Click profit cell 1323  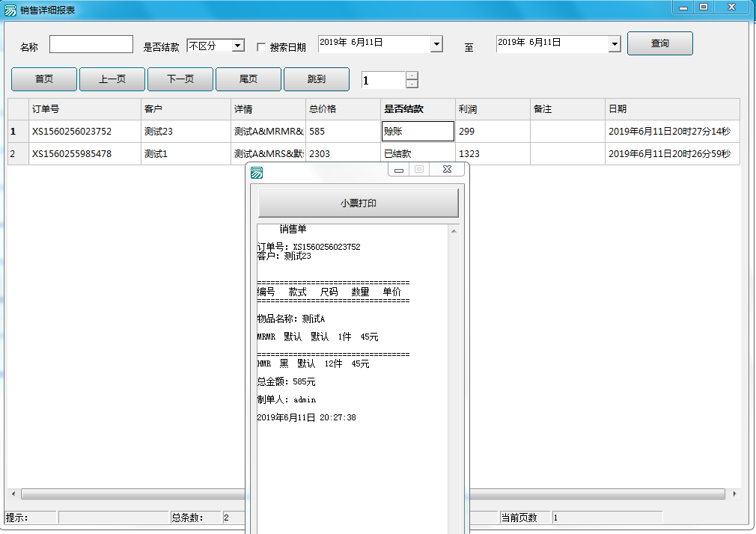pos(493,154)
